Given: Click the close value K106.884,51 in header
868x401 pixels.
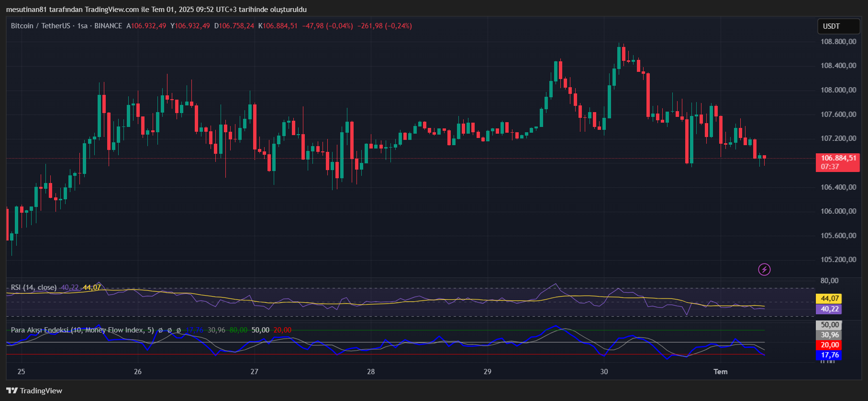Looking at the screenshot, I should tap(278, 26).
